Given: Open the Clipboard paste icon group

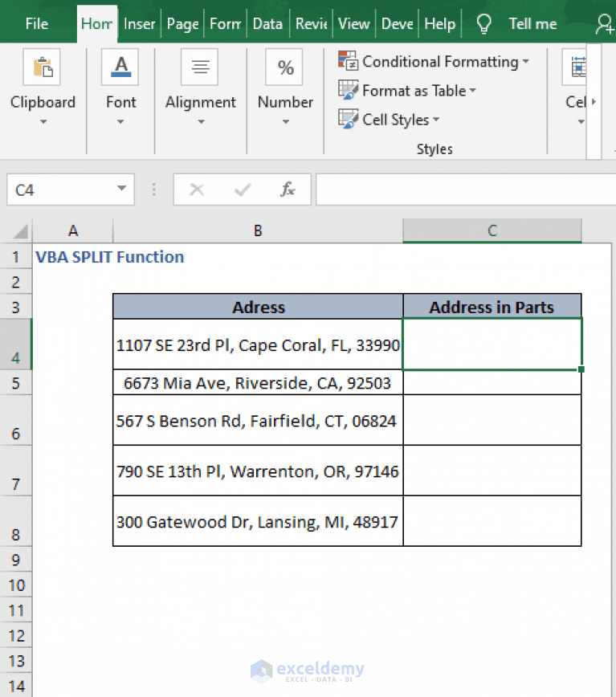Looking at the screenshot, I should tap(42, 67).
